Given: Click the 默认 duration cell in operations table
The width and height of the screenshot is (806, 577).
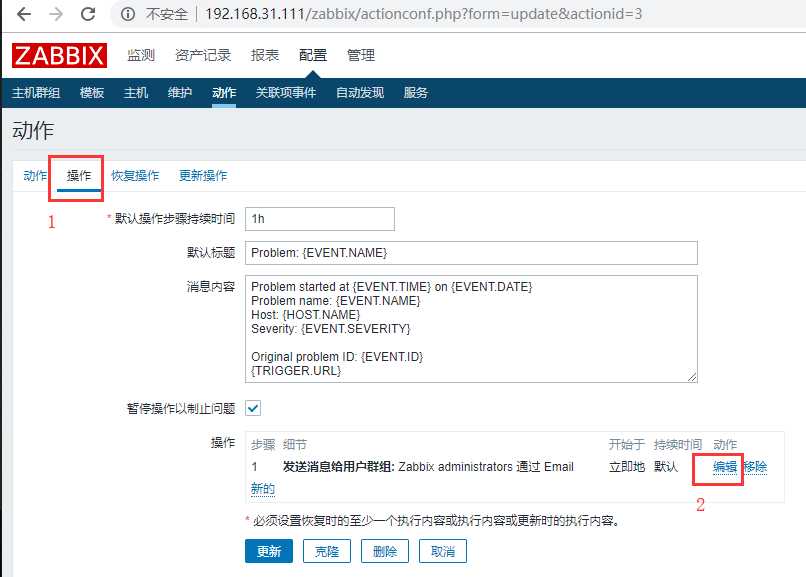Looking at the screenshot, I should pos(666,467).
